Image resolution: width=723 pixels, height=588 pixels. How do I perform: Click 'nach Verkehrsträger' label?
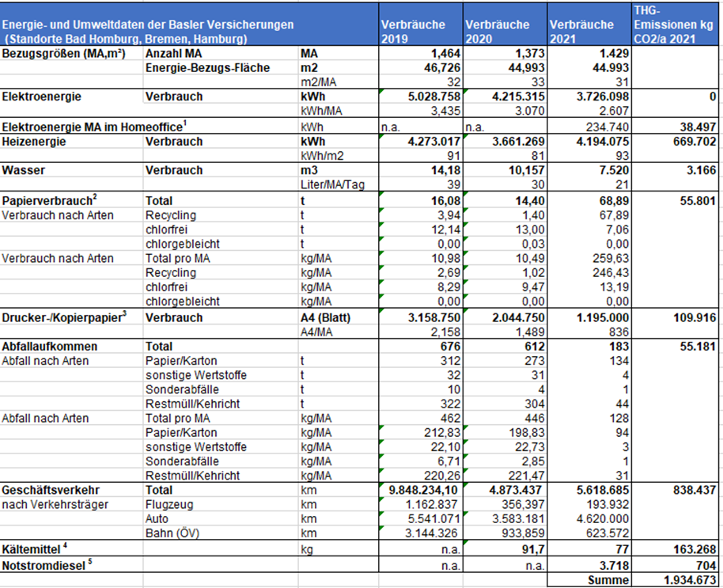pyautogui.click(x=55, y=505)
